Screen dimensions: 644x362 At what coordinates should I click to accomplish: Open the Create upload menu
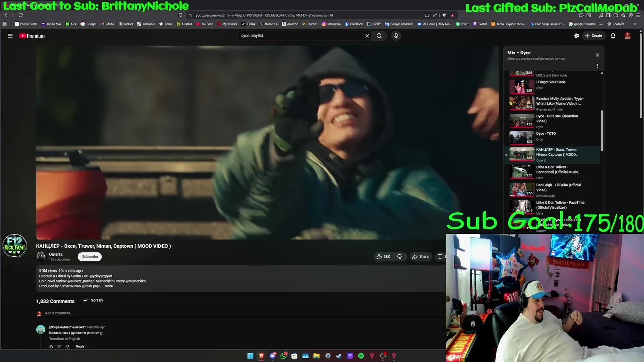click(593, 36)
